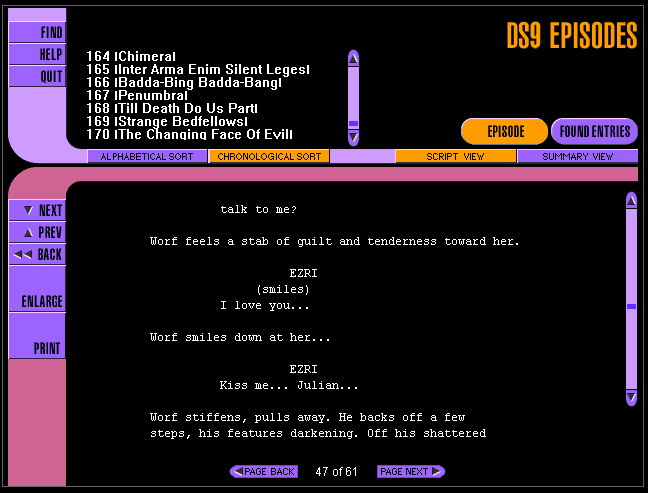The width and height of the screenshot is (648, 493).
Task: Choose CHRONOLOGICAL SORT
Action: (x=269, y=157)
